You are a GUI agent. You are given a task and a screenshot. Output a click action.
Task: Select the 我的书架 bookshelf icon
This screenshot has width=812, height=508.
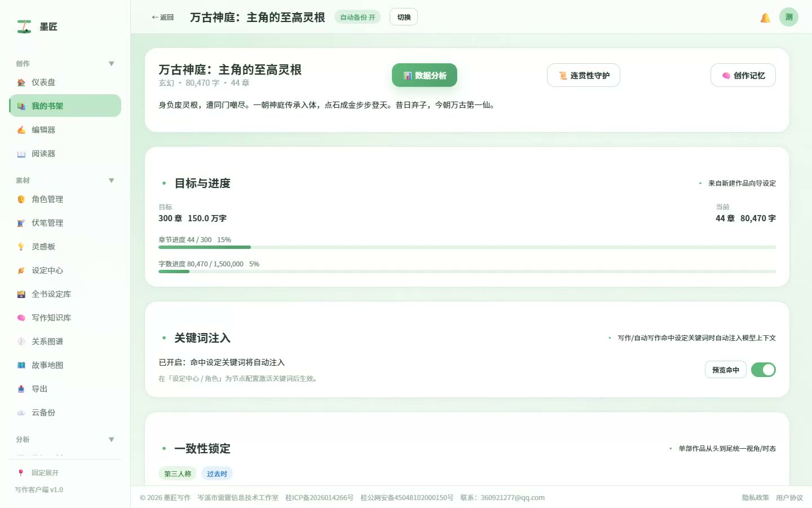click(x=21, y=106)
